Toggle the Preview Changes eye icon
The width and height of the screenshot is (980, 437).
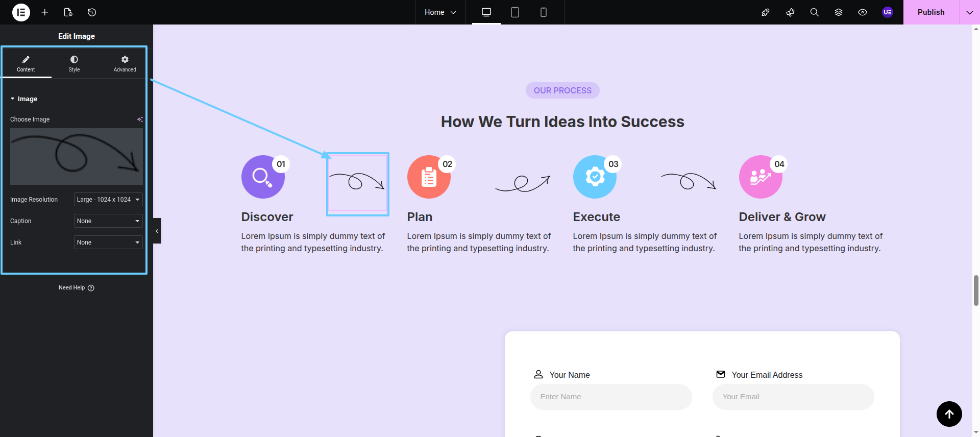coord(863,12)
